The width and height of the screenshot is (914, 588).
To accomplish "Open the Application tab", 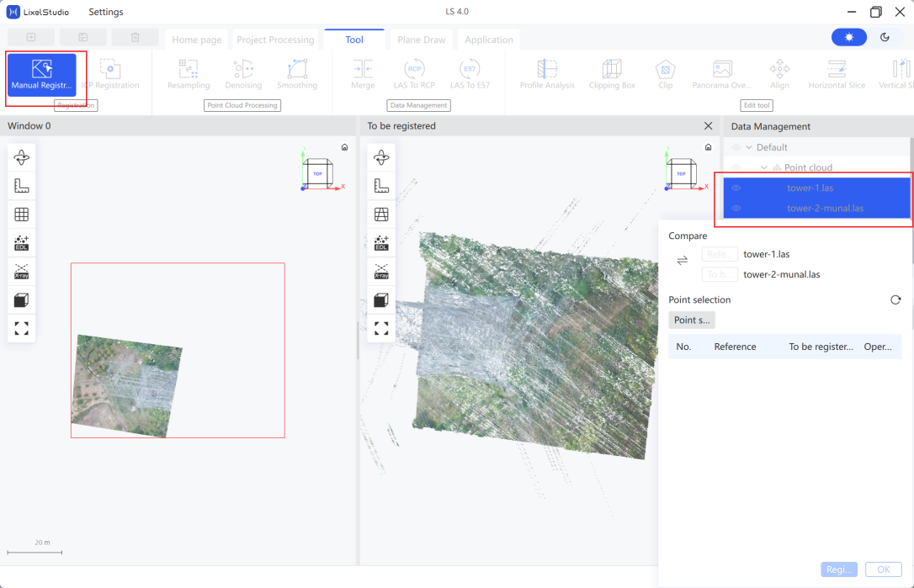I will coord(489,40).
